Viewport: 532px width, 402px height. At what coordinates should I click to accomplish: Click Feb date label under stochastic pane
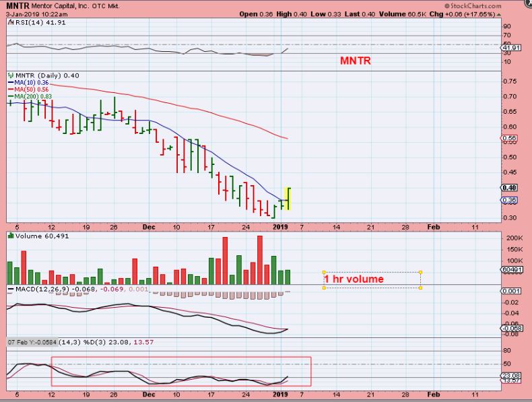pos(433,394)
